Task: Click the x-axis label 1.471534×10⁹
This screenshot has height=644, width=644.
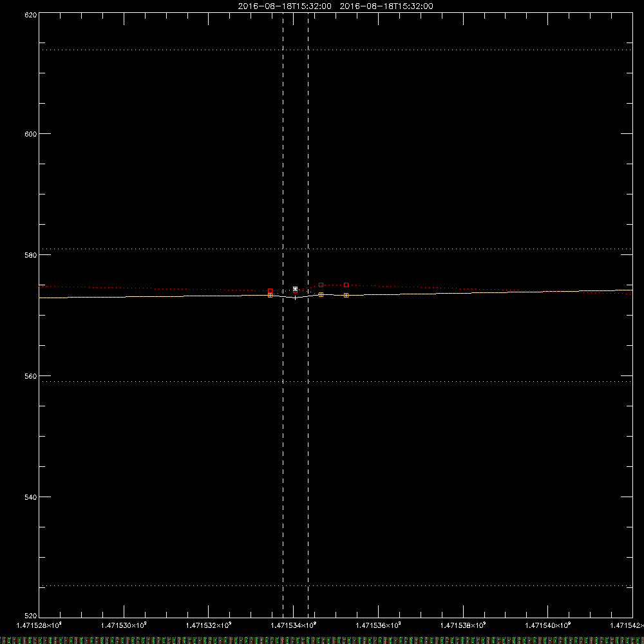Action: [294, 625]
